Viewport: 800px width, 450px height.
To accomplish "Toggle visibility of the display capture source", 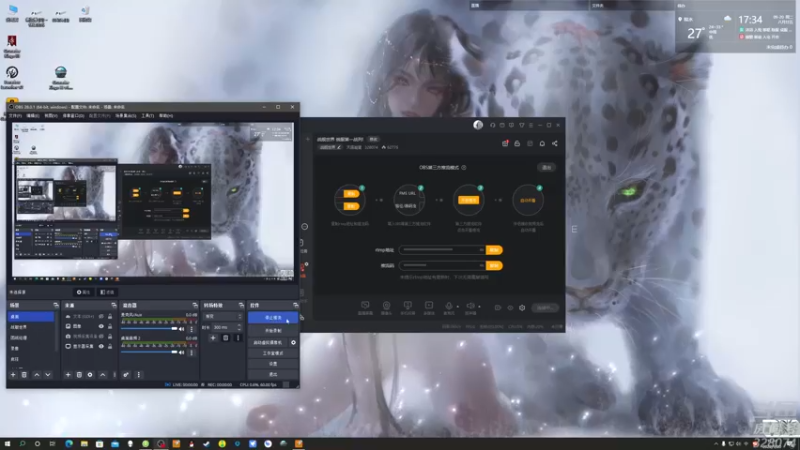I will pyautogui.click(x=101, y=346).
